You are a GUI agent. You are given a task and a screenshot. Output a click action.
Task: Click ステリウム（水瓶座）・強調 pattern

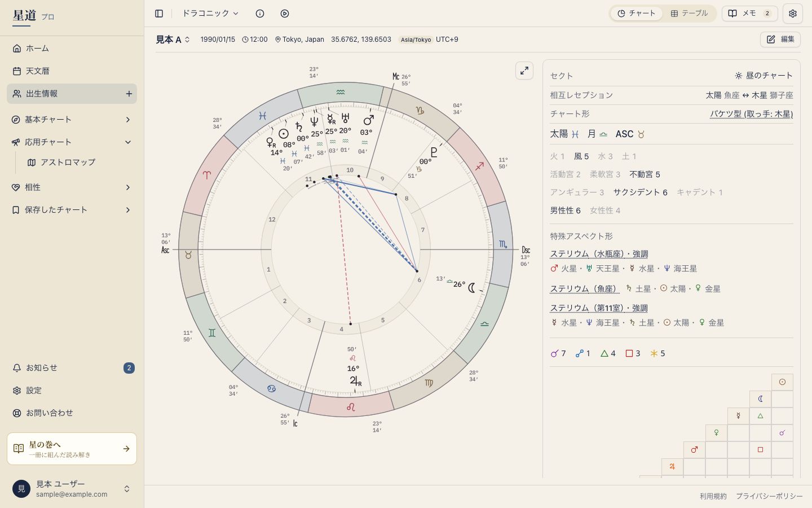point(599,254)
